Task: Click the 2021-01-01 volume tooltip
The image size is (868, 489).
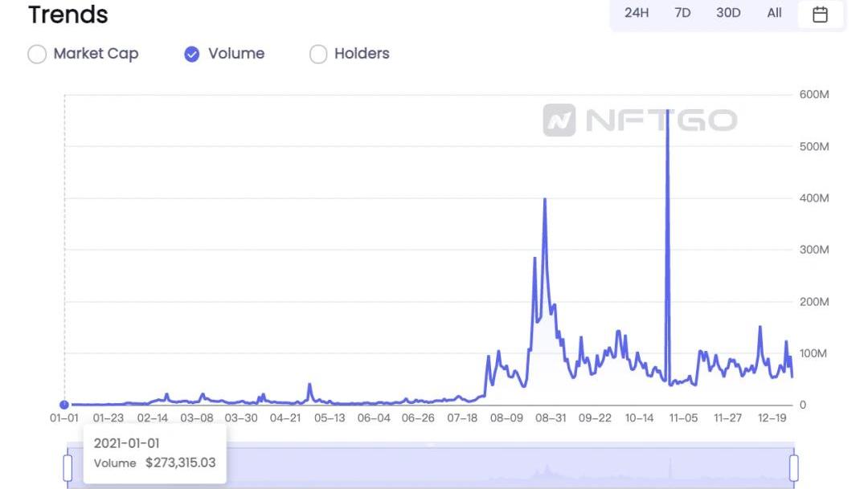Action: tap(155, 453)
